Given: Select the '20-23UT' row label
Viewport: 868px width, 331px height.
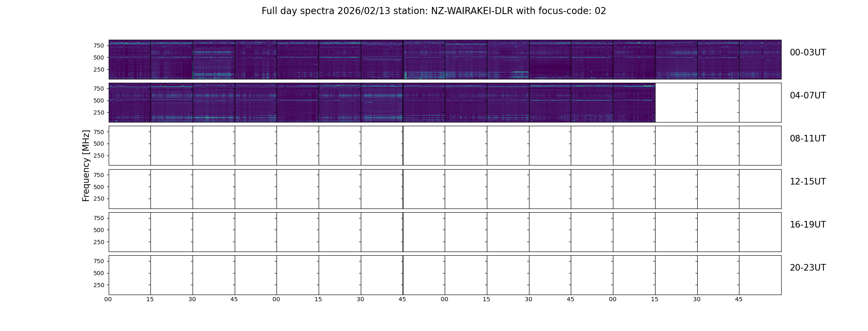Looking at the screenshot, I should (808, 268).
